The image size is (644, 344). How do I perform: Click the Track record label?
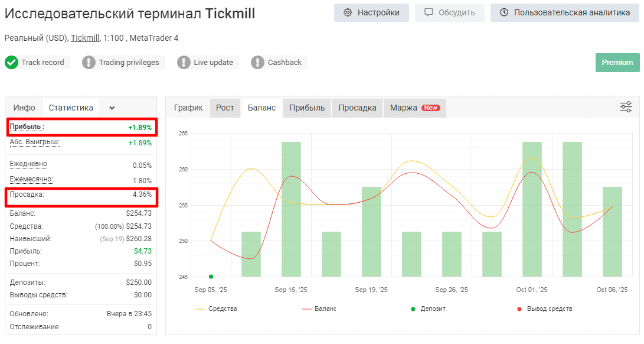[x=43, y=63]
